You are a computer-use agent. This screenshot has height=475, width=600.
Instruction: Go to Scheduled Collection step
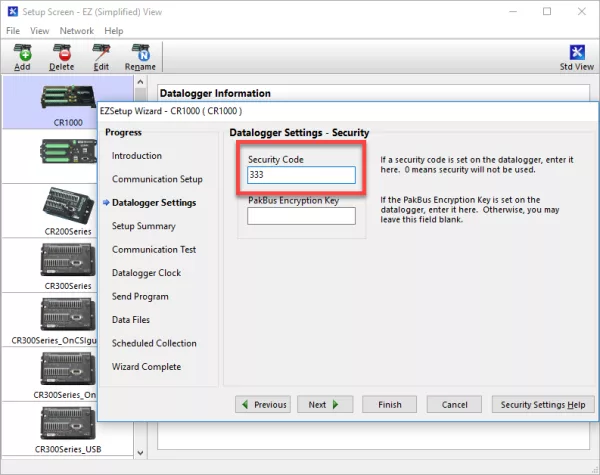pyautogui.click(x=154, y=343)
